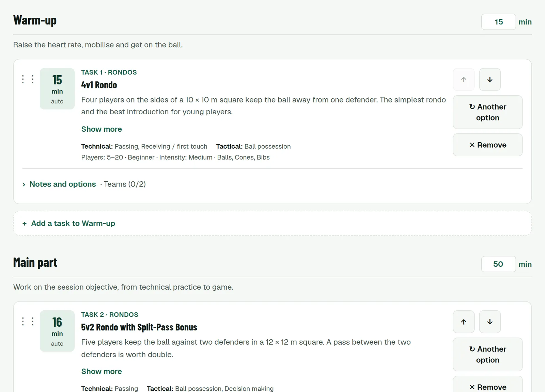Click the Warm-up section heading
The width and height of the screenshot is (545, 392).
coord(35,20)
